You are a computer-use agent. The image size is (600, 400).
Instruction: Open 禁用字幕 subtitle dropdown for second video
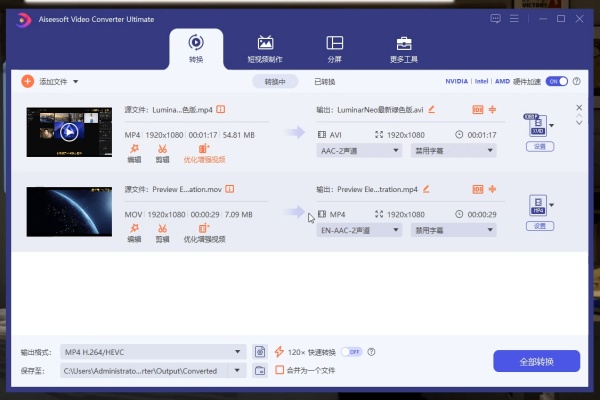[x=489, y=230]
